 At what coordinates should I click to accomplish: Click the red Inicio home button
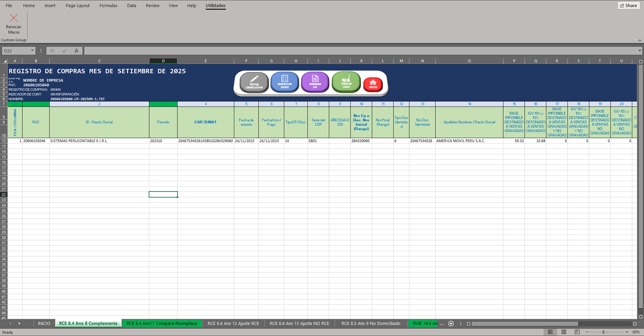point(373,84)
